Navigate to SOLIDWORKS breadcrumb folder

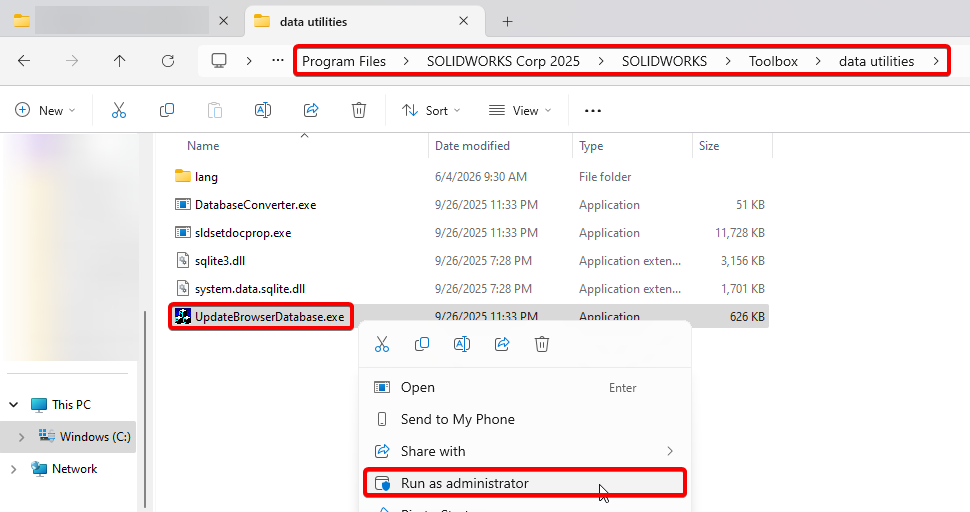pyautogui.click(x=664, y=61)
